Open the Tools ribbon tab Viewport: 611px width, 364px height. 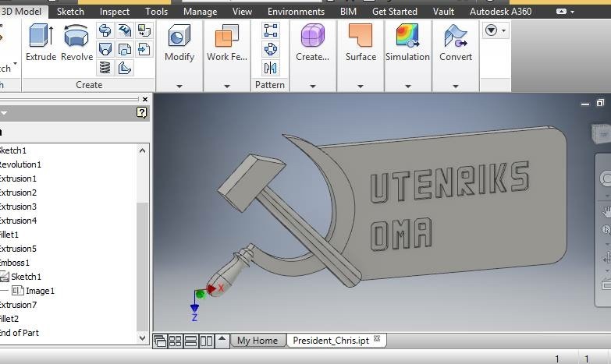point(156,12)
